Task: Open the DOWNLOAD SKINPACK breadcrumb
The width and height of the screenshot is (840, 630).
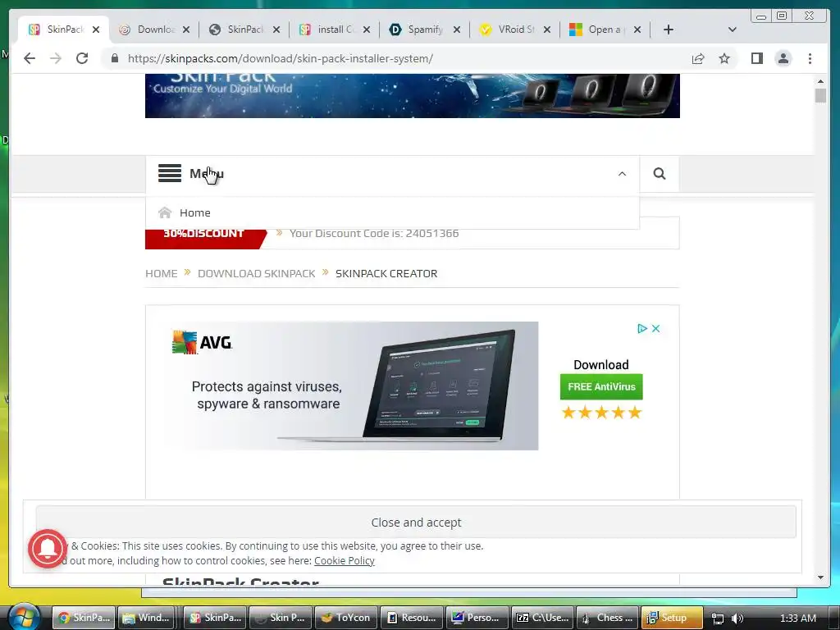Action: [x=256, y=273]
